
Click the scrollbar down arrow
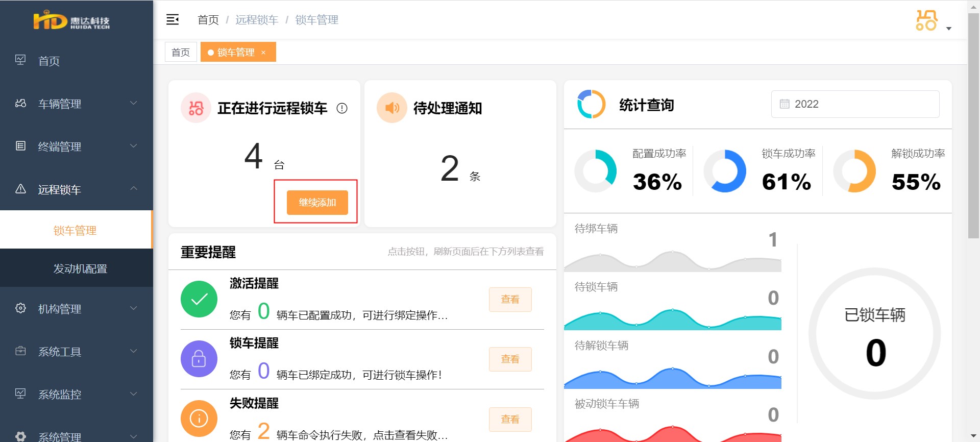tap(974, 436)
